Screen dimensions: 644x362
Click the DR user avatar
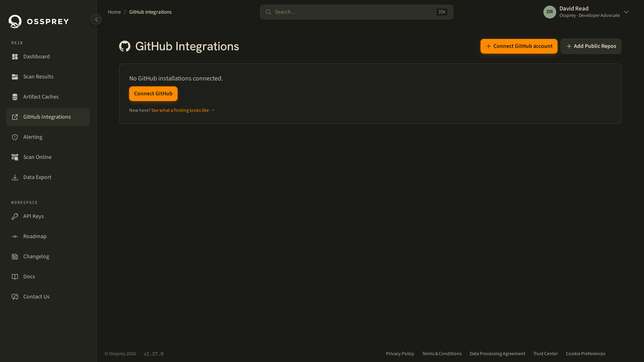coord(549,12)
